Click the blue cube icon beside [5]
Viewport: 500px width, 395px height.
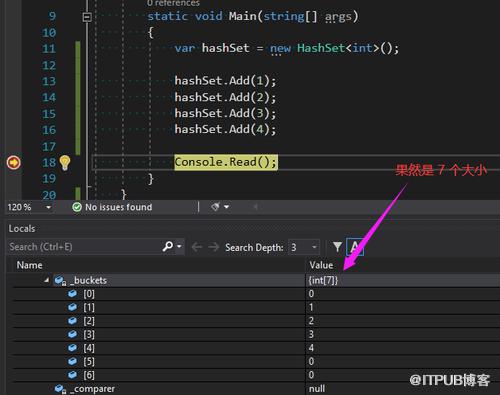72,361
